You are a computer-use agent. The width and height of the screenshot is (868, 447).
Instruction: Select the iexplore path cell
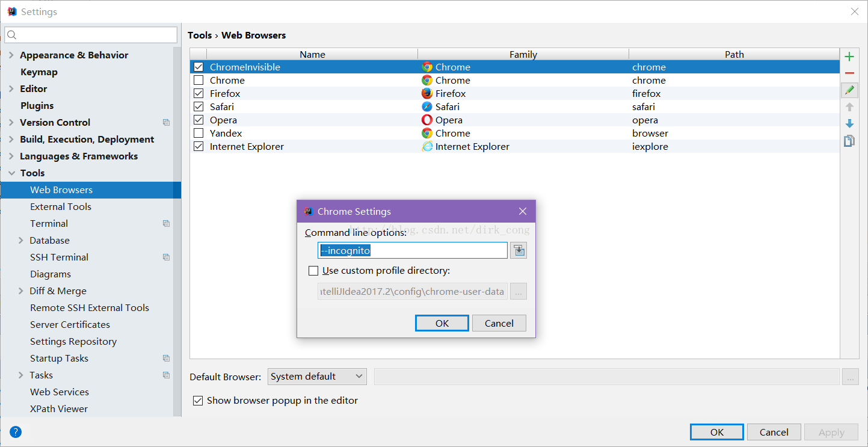(x=734, y=146)
